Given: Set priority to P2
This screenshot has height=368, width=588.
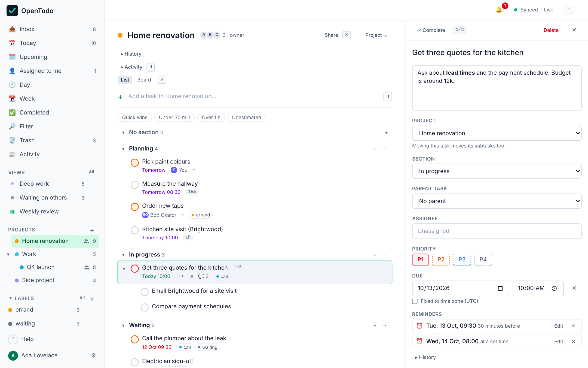Looking at the screenshot, I should 441,260.
